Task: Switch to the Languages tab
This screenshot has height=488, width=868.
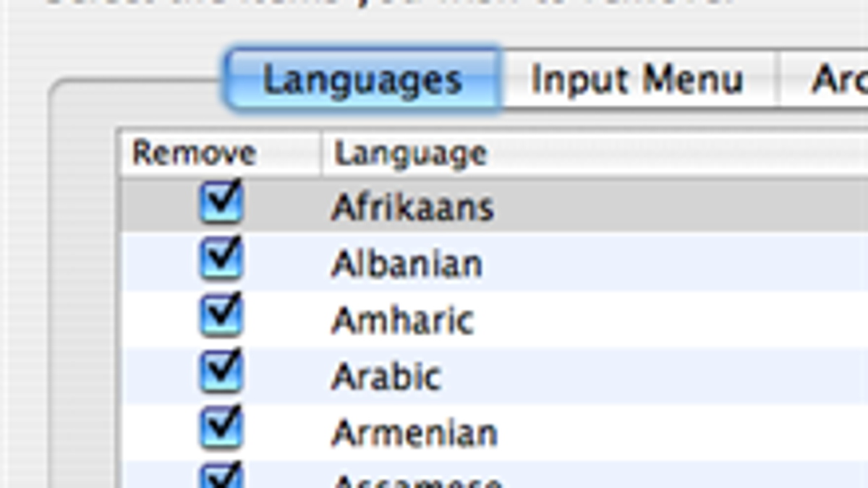Action: click(362, 80)
